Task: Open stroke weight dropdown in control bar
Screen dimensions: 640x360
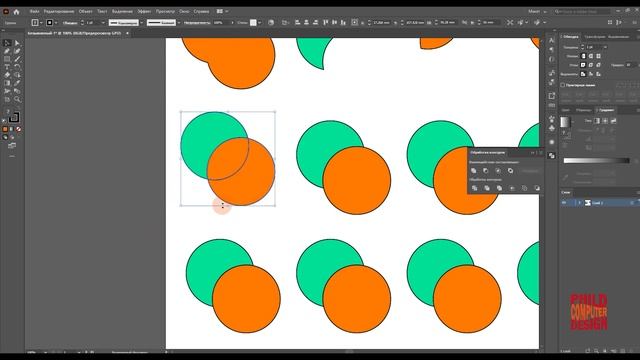Action: click(103, 23)
